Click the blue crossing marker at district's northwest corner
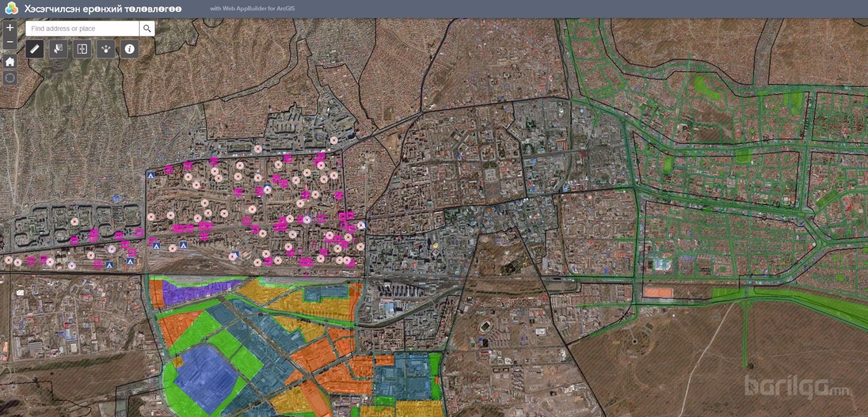The width and height of the screenshot is (868, 417). (x=151, y=175)
